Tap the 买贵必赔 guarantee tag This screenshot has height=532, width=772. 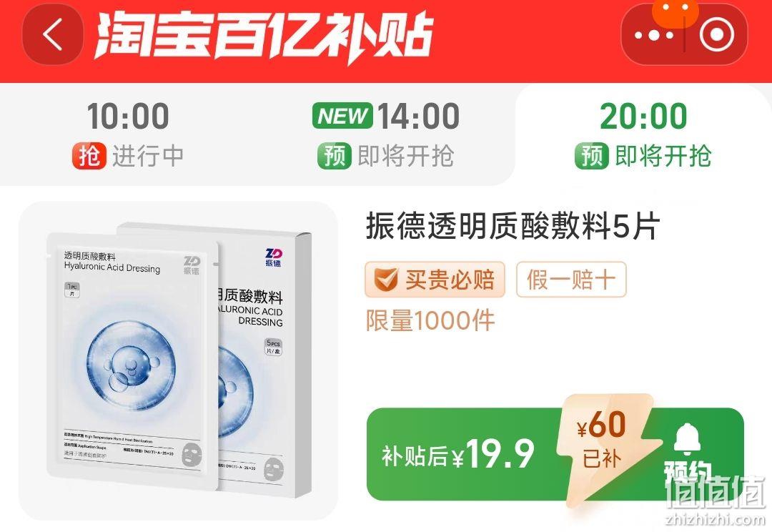pyautogui.click(x=435, y=280)
